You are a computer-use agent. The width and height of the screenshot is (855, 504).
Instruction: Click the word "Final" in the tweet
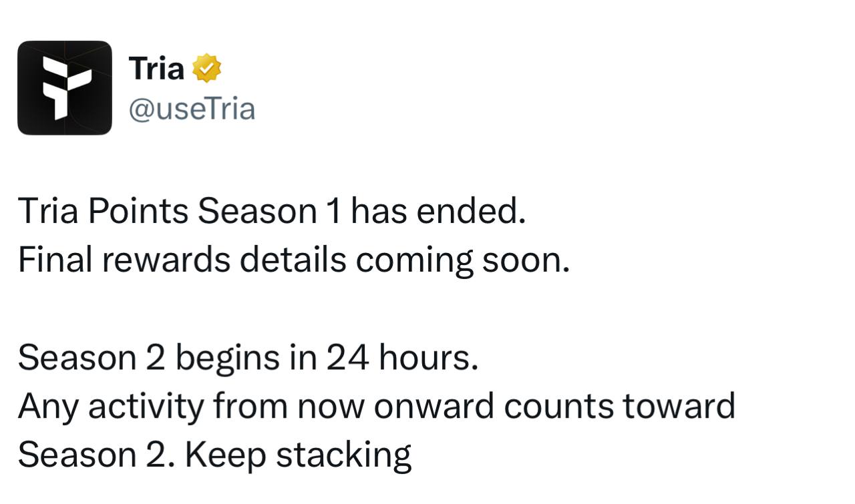click(55, 260)
